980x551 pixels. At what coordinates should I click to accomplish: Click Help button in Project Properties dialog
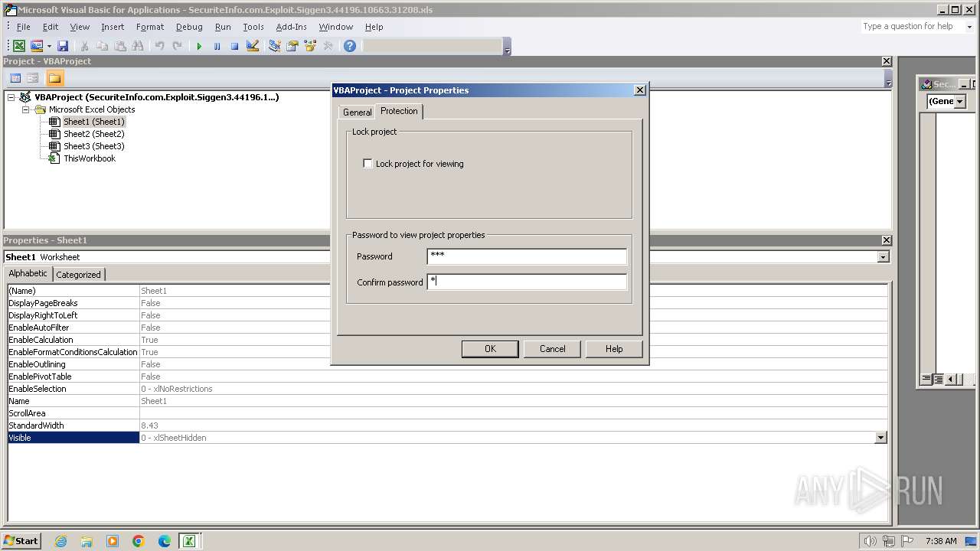(614, 349)
